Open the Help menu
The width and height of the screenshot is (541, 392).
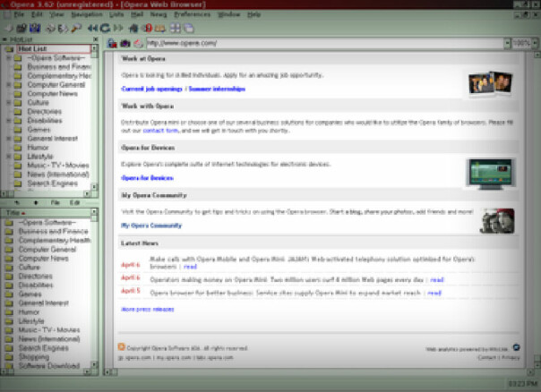[253, 15]
